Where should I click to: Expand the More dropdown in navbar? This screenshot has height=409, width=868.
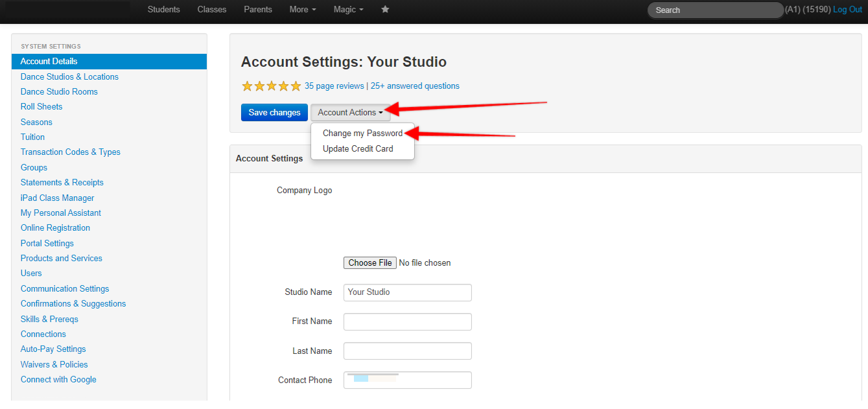pos(303,10)
